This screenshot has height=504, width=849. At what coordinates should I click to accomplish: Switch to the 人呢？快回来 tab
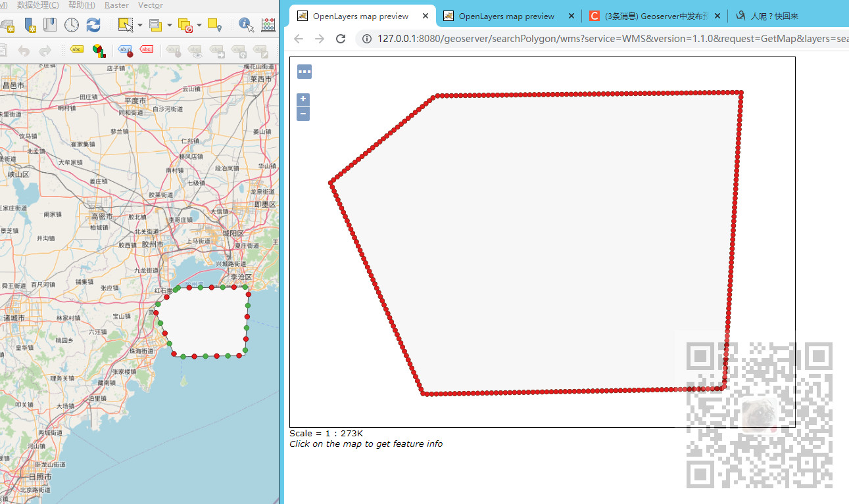pos(776,16)
